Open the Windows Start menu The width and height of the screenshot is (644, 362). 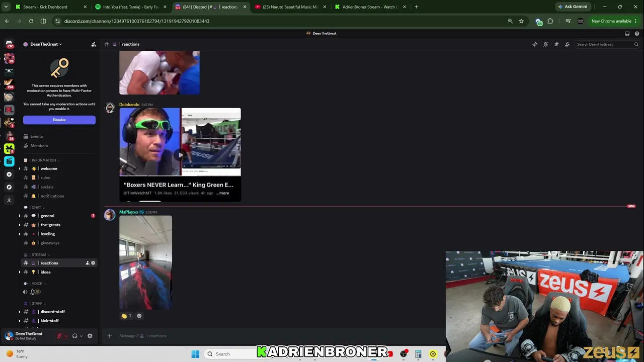pyautogui.click(x=195, y=354)
